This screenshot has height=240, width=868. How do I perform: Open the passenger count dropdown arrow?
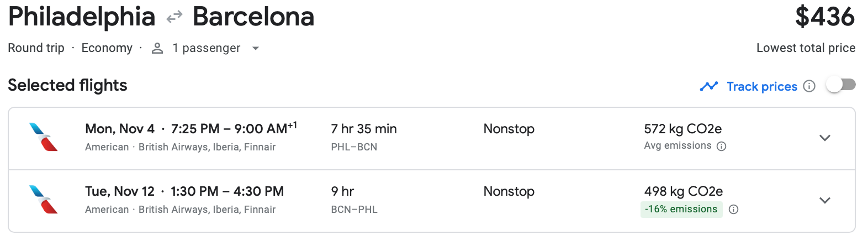255,49
